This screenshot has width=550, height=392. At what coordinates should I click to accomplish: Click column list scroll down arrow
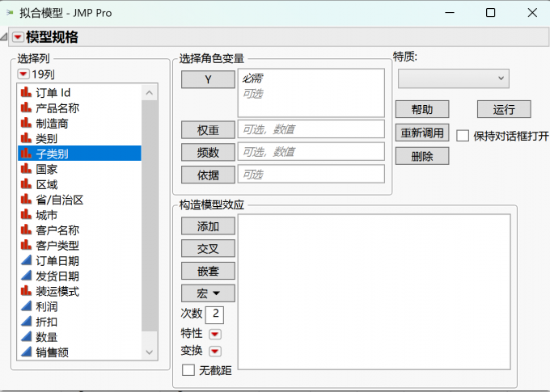(x=150, y=352)
